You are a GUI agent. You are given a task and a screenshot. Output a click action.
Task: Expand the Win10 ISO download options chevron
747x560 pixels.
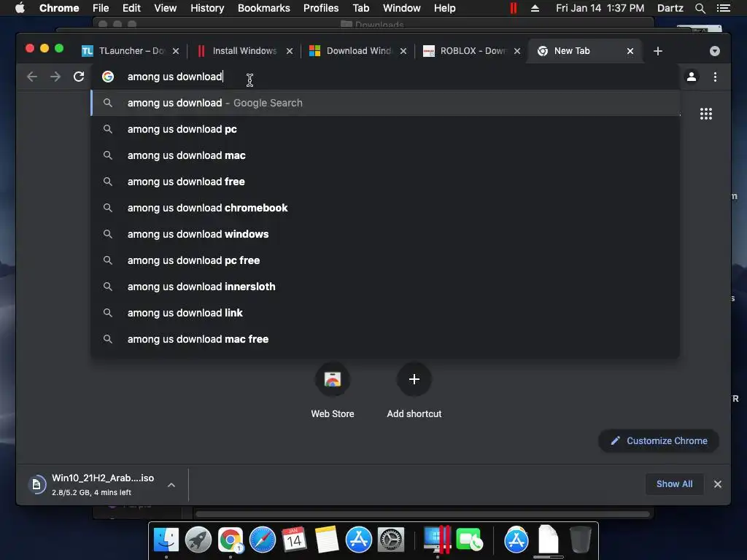[171, 485]
